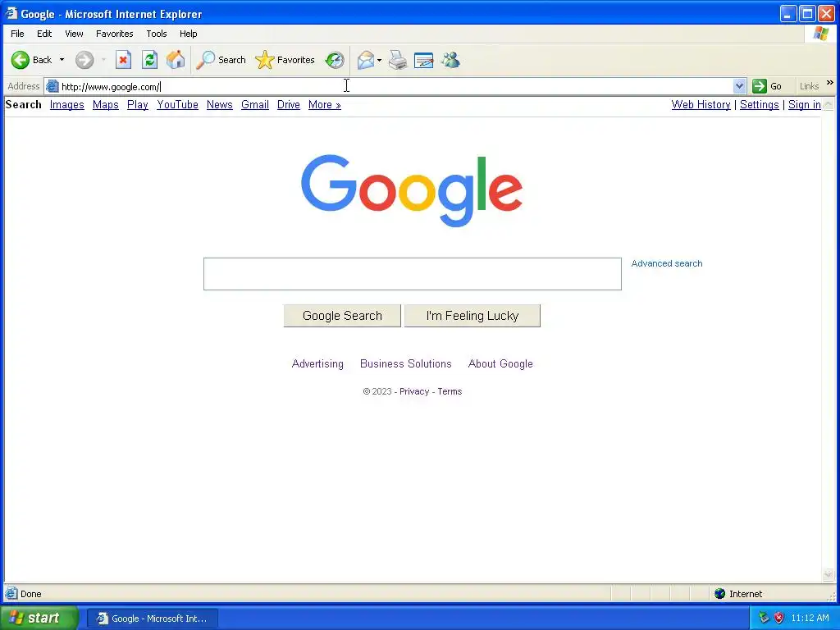
Task: Open the Tools menu
Action: [157, 34]
